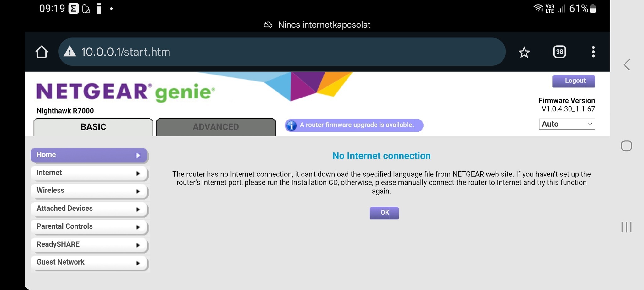The width and height of the screenshot is (644, 290).
Task: Switch to the BASIC tab
Action: [x=93, y=127]
